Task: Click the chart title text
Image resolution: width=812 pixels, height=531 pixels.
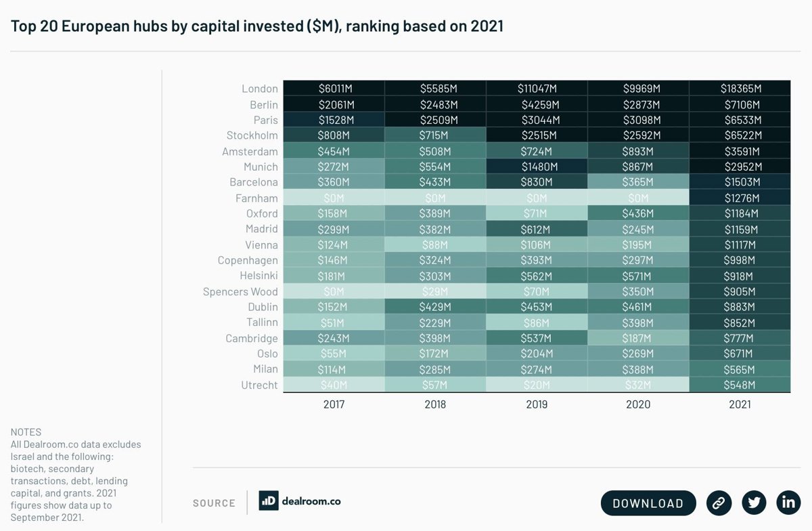Action: click(x=257, y=26)
